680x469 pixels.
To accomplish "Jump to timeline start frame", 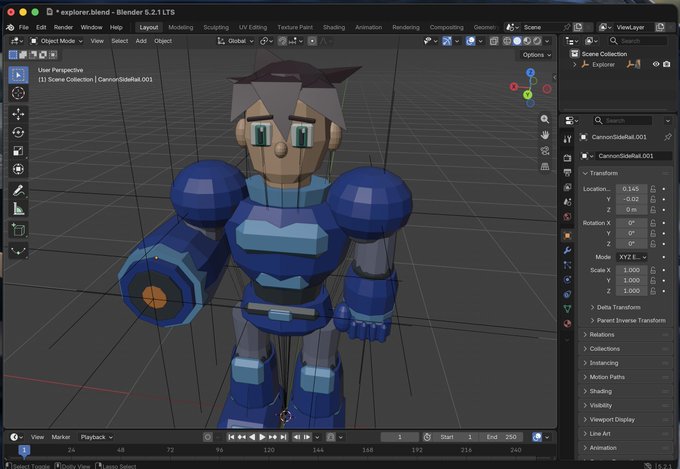I will (x=231, y=437).
